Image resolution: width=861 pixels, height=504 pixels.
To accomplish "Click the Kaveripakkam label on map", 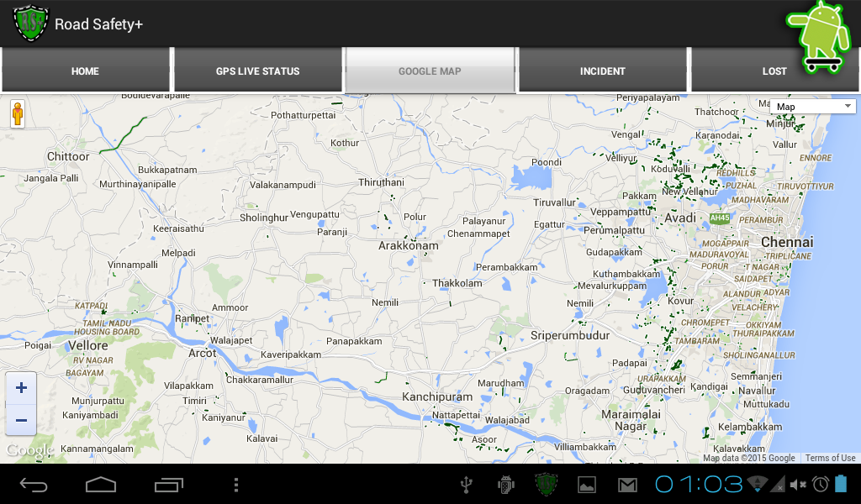I will click(x=290, y=354).
